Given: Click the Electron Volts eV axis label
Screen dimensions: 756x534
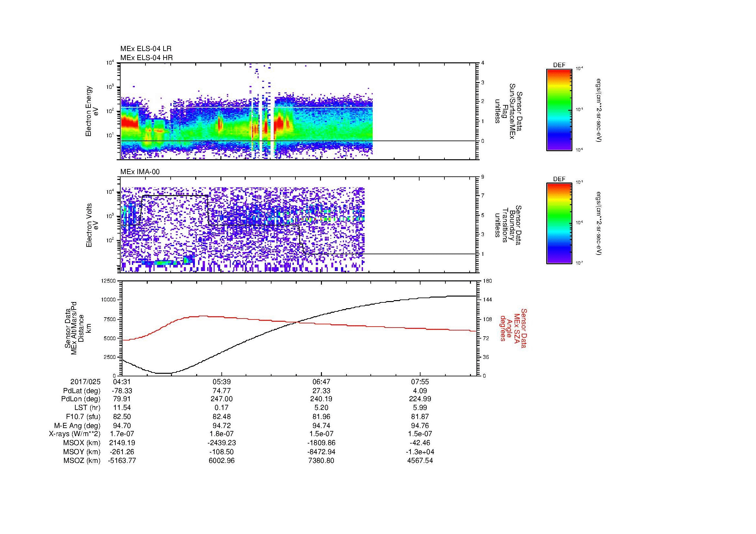Looking at the screenshot, I should pos(92,225).
